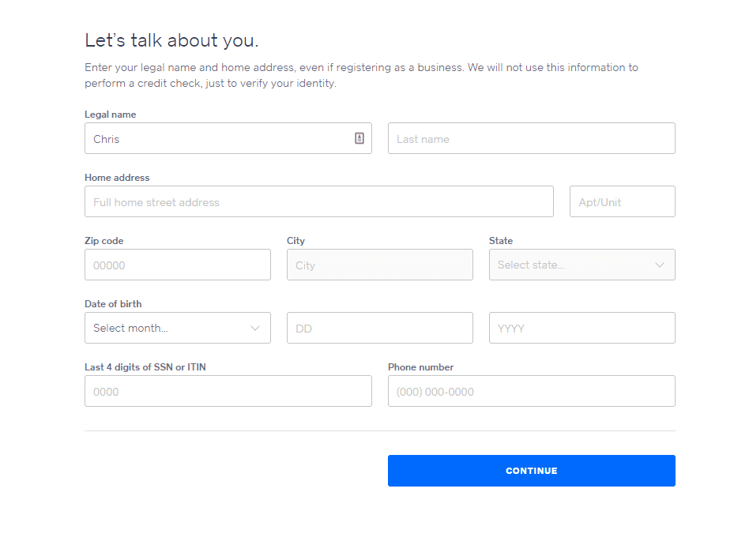The width and height of the screenshot is (734, 560).
Task: Click the Phone number field
Action: tap(531, 390)
